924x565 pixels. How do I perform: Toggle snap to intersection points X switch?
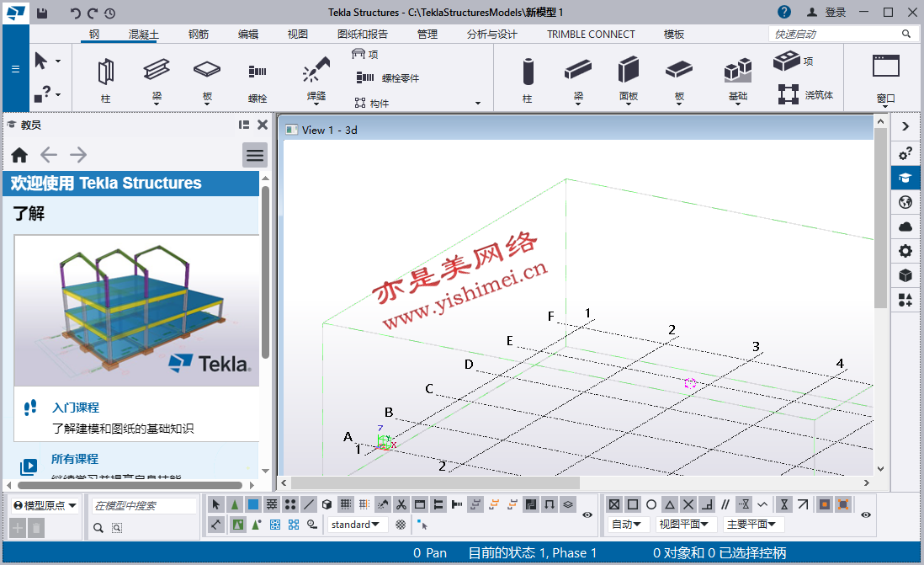pos(688,504)
